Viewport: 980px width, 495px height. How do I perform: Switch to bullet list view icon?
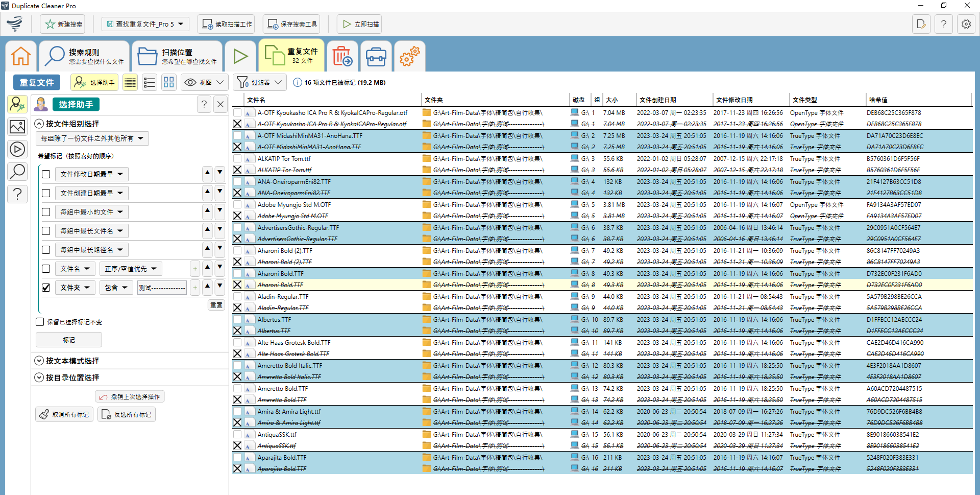tap(150, 82)
